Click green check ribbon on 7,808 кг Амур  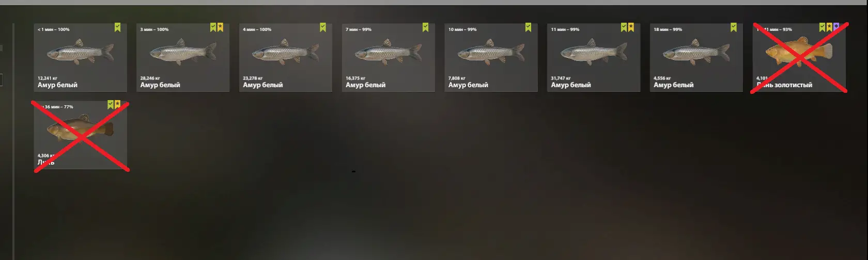[529, 27]
